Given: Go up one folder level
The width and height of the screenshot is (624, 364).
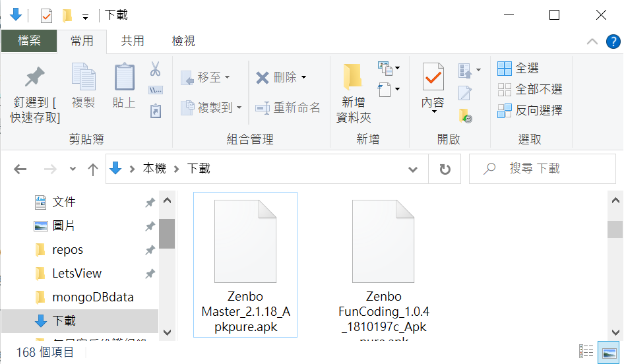Looking at the screenshot, I should tap(93, 169).
